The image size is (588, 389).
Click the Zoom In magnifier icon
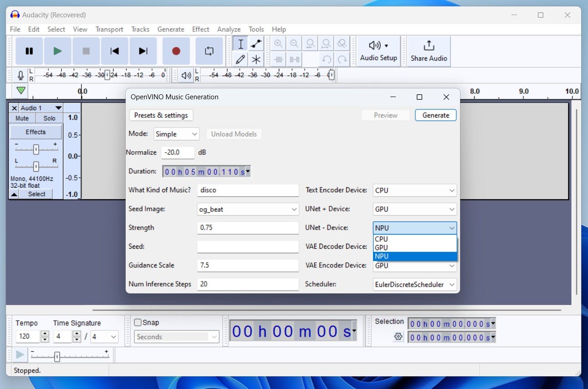coord(278,44)
